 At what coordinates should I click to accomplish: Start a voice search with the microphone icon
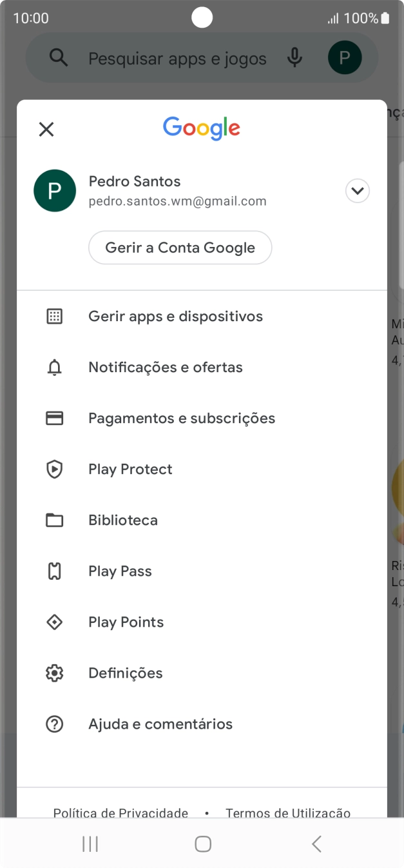pyautogui.click(x=294, y=57)
